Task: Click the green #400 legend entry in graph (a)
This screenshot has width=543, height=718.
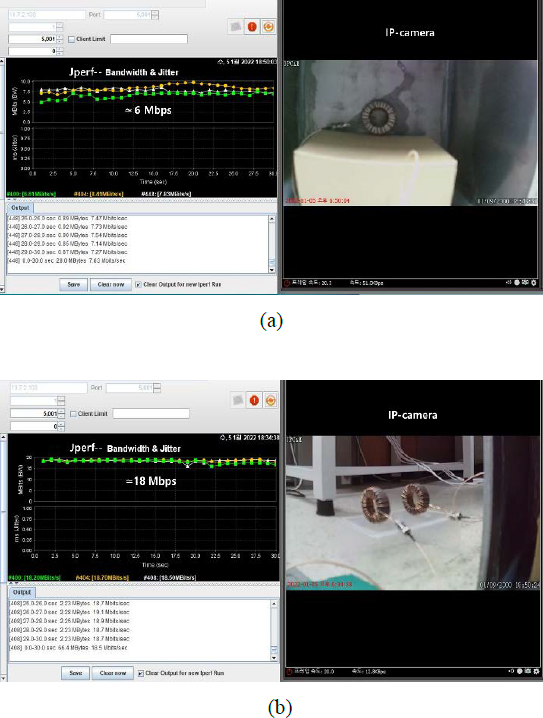Action: 31,194
